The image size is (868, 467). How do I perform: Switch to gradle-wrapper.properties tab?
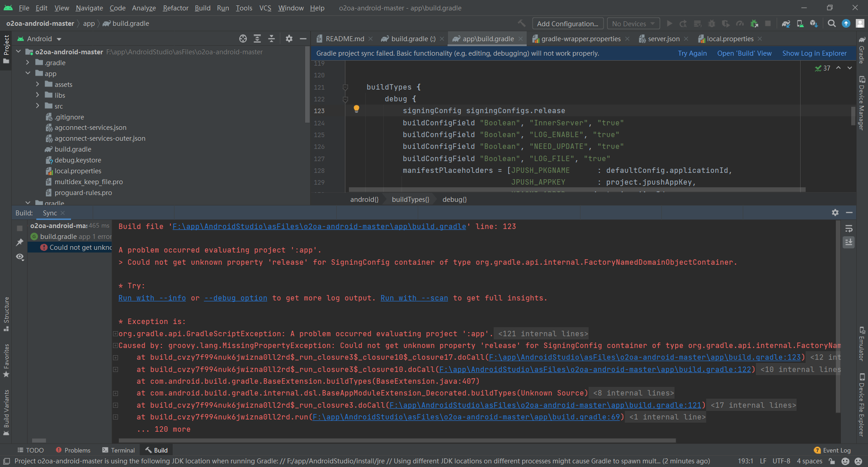(x=580, y=39)
